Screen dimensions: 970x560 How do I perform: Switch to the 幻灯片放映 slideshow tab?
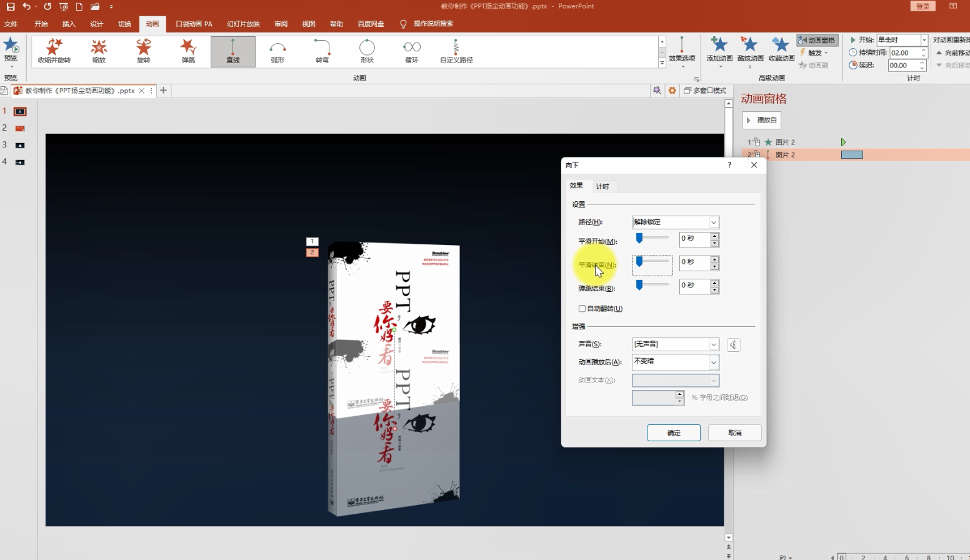[x=243, y=24]
